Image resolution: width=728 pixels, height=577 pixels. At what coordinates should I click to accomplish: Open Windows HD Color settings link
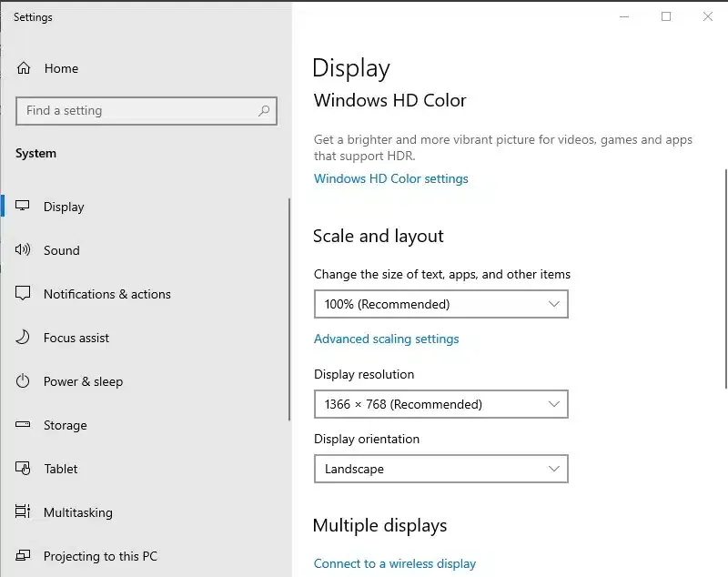point(391,178)
